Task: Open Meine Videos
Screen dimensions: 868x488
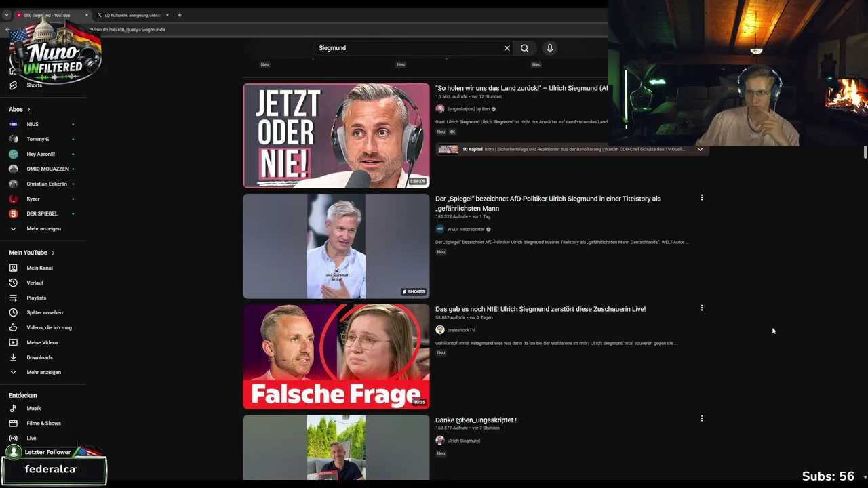Action: (43, 342)
